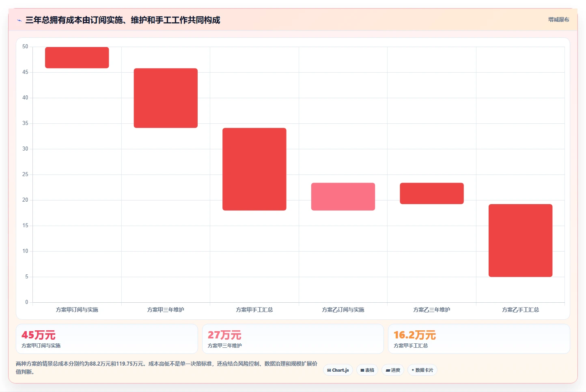Select the 进度 chip

(x=393, y=370)
